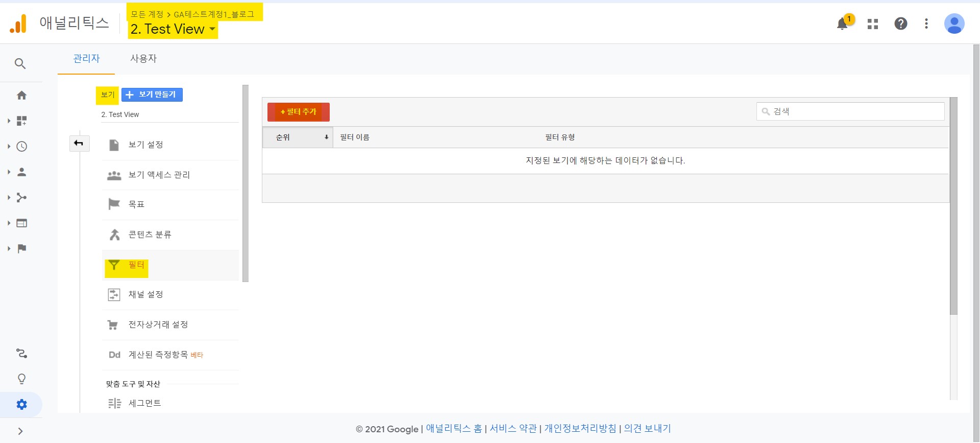Open 목표 menu item
980x443 pixels.
coord(170,204)
